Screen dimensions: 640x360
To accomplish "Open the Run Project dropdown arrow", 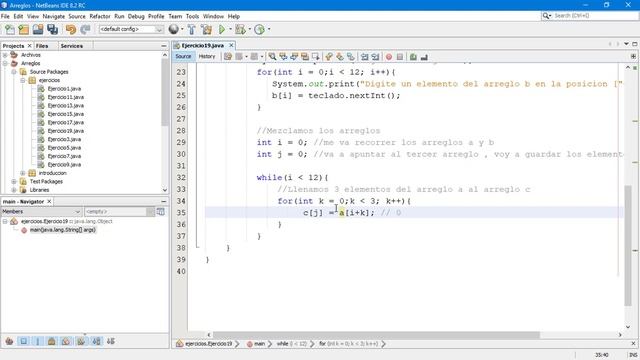I will [x=230, y=29].
